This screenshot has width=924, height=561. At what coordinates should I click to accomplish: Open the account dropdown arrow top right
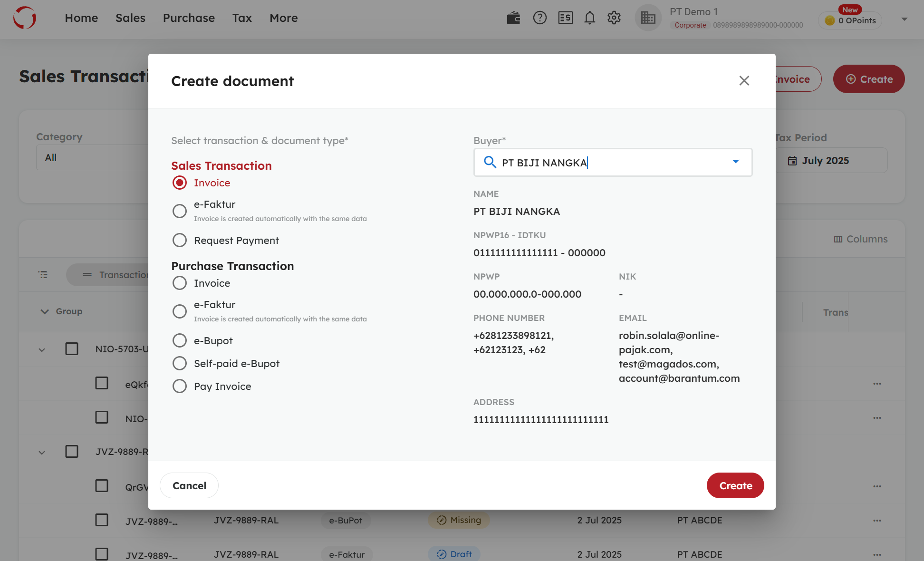(x=904, y=19)
